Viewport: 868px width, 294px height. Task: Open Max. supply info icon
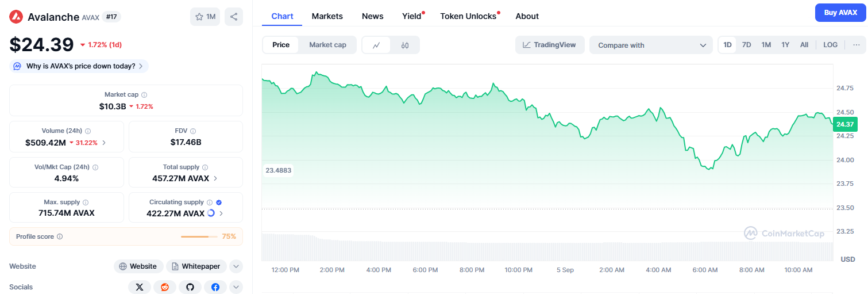click(86, 203)
